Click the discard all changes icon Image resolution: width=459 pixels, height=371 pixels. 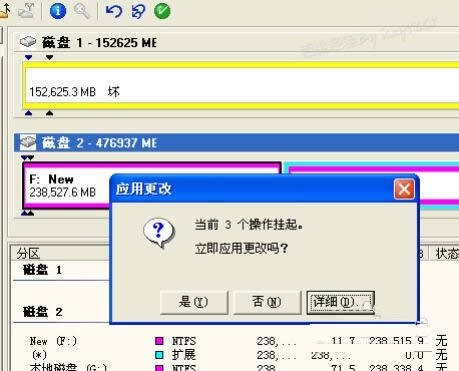[138, 11]
